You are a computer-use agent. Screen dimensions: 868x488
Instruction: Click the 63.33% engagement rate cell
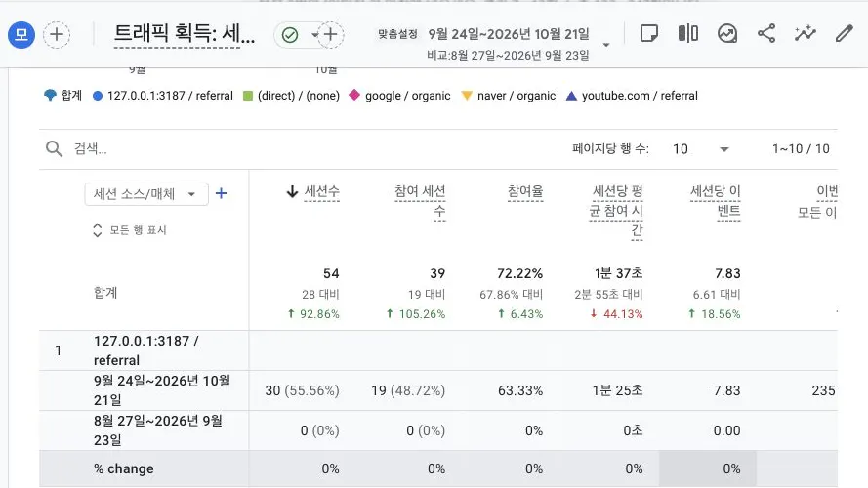520,390
